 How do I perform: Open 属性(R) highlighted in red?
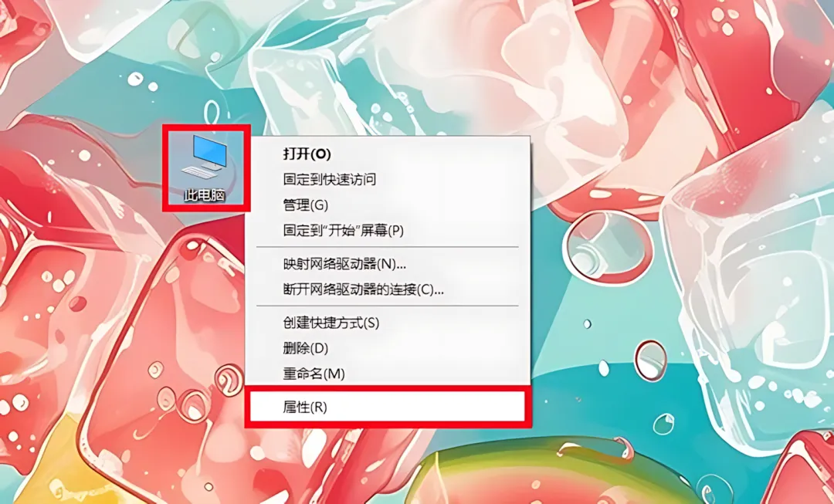coord(388,408)
